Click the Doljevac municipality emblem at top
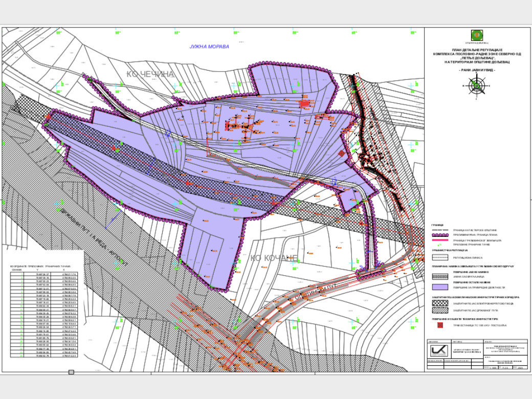This screenshot has width=532, height=399. (477, 35)
